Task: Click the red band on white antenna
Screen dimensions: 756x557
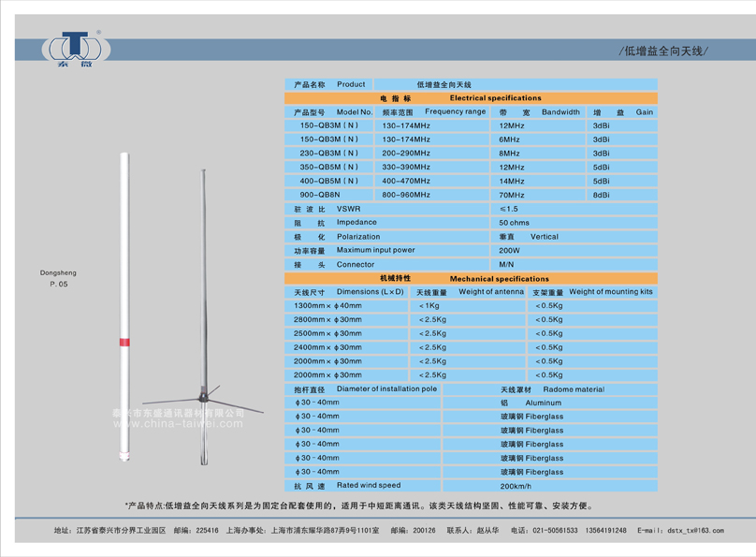Action: click(125, 344)
